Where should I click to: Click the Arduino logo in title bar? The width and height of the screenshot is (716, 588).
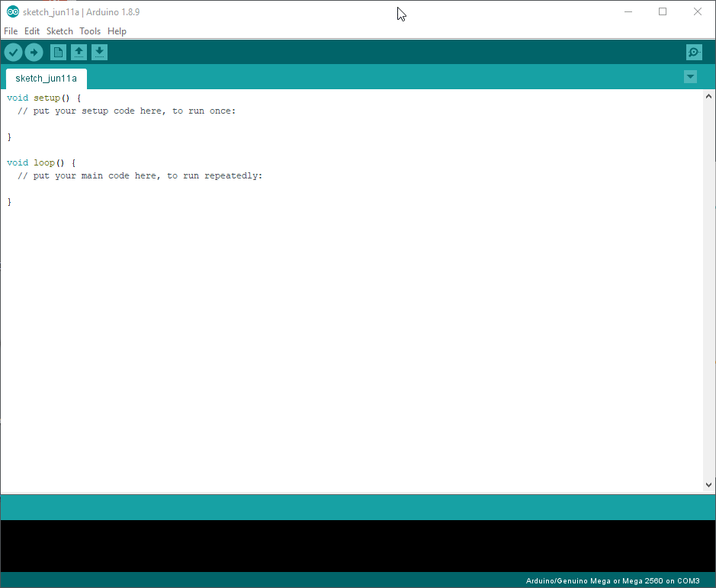click(x=13, y=12)
